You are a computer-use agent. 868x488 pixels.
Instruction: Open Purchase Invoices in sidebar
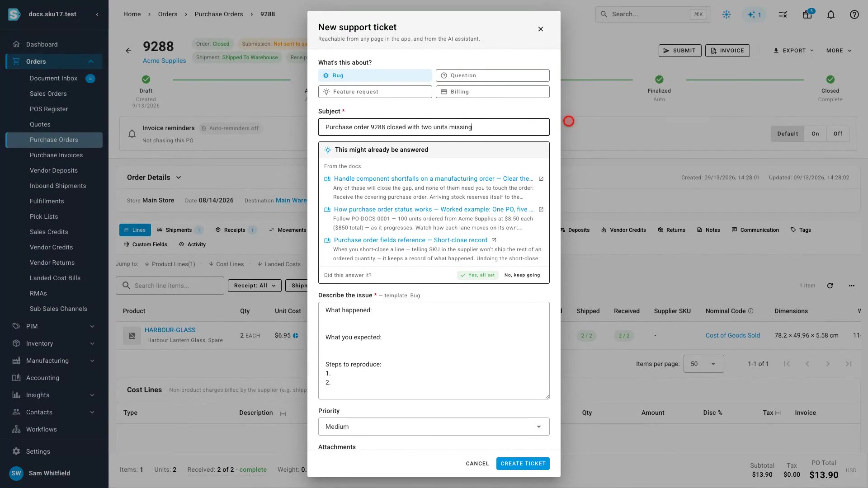pyautogui.click(x=57, y=155)
